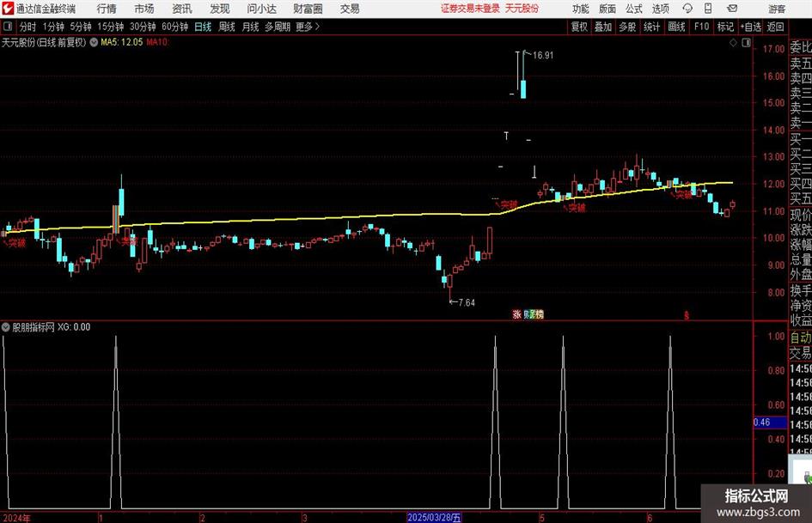
Task: Expand the 天元股份 indicator dropdown arrow
Action: click(x=94, y=42)
